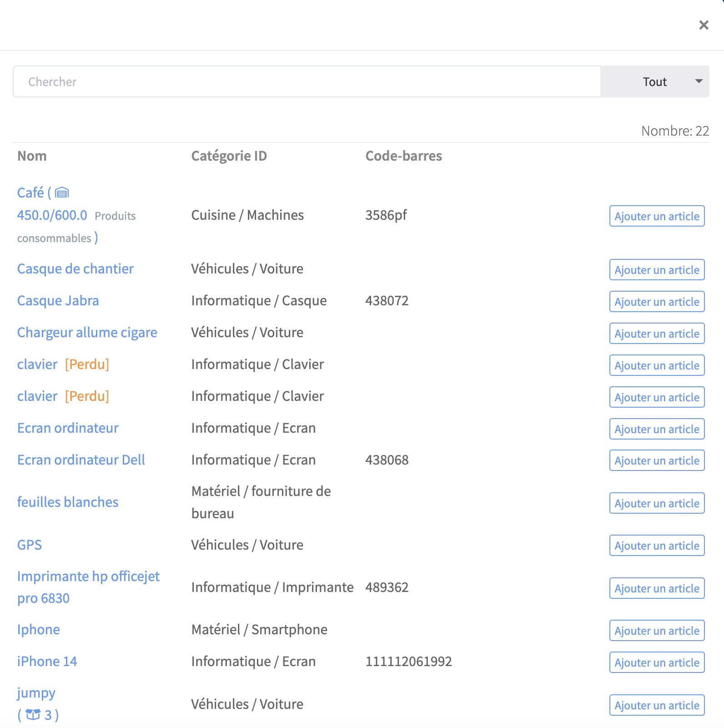
Task: Click Ajouter un article for iPhone 14
Action: click(657, 662)
